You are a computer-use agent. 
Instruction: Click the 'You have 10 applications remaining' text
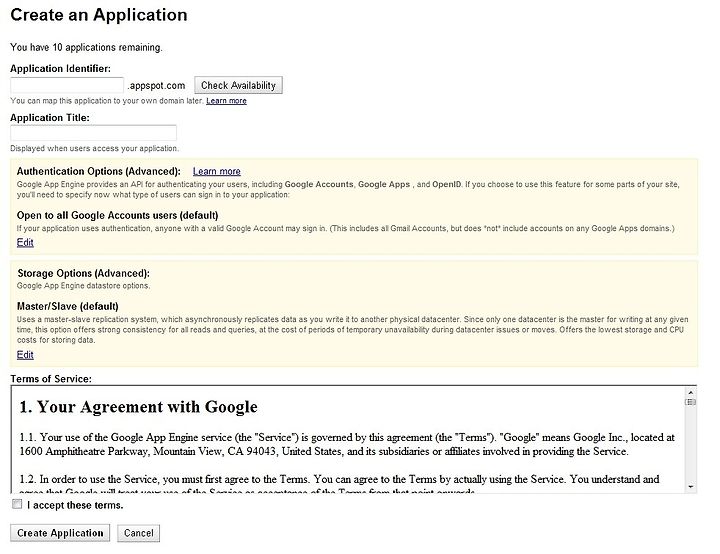coord(86,47)
